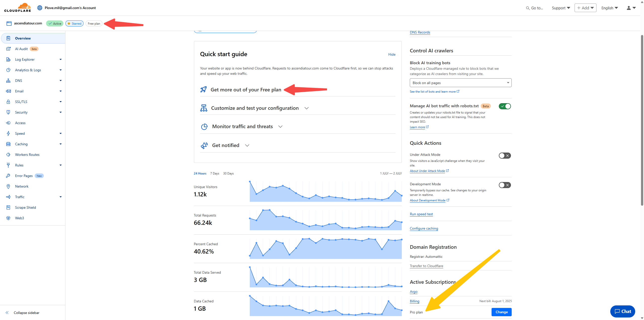
Task: Turn on Development Mode toggle
Action: tap(505, 185)
